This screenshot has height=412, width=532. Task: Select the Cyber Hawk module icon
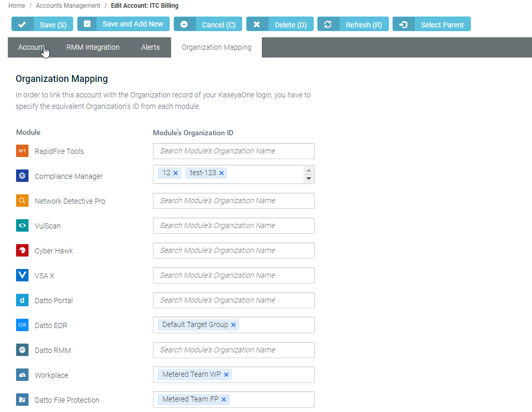[22, 250]
